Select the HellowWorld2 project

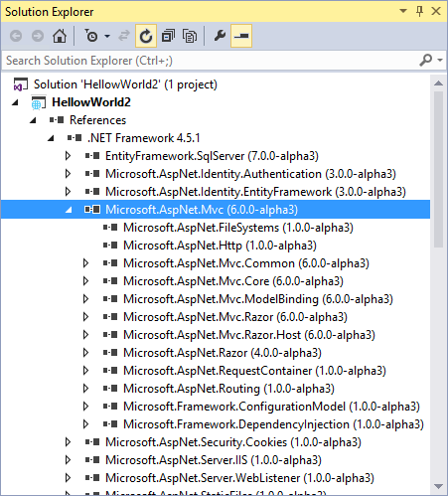click(x=91, y=102)
